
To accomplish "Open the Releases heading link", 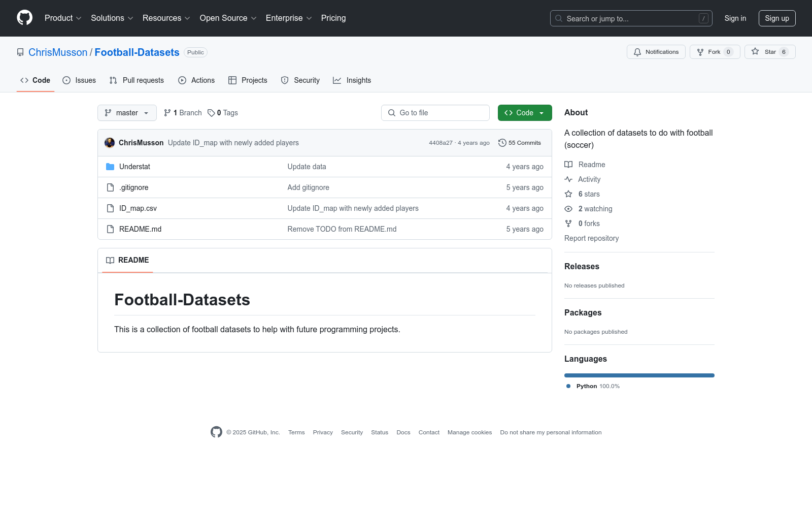I will coord(582,266).
